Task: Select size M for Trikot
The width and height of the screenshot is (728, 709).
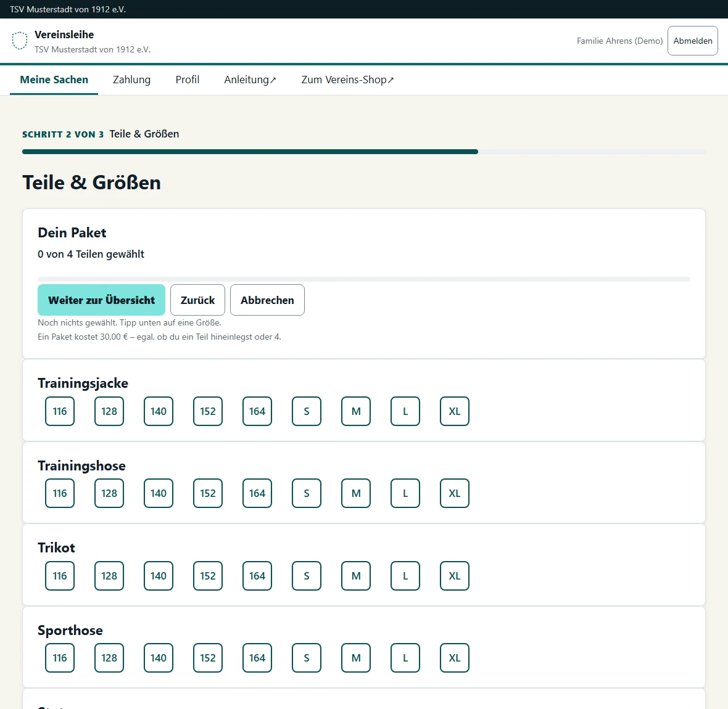Action: [356, 576]
